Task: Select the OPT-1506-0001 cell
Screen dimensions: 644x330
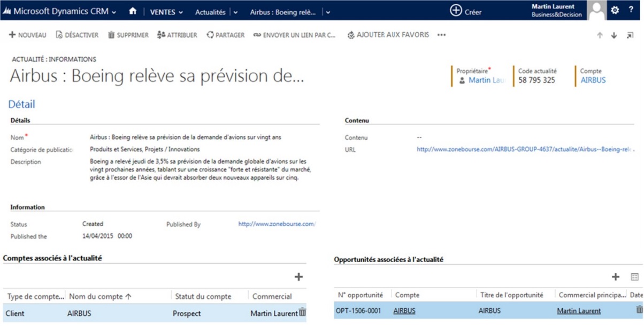Action: pos(358,311)
